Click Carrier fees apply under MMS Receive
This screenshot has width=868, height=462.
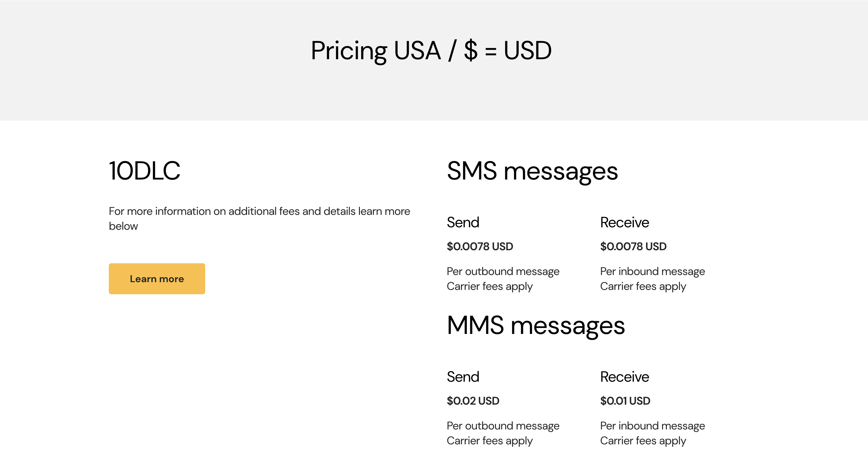coord(643,441)
